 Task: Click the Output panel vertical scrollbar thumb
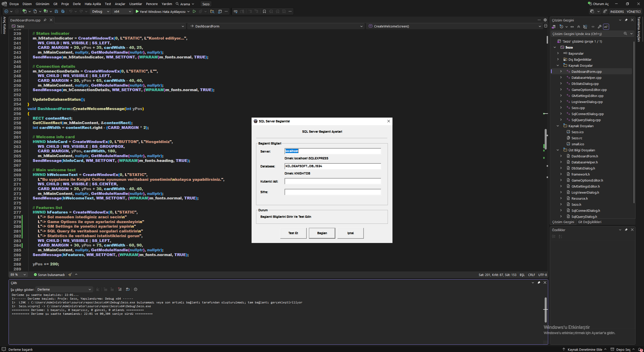tap(546, 310)
